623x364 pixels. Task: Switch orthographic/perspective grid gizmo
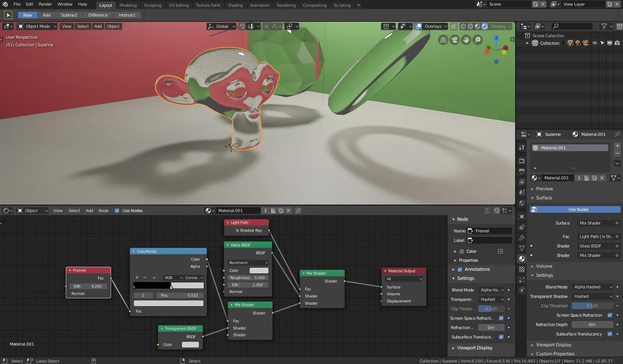point(443,39)
